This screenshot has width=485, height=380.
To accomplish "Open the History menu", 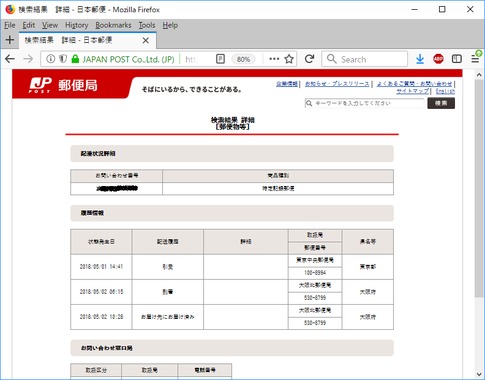I will pyautogui.click(x=77, y=25).
